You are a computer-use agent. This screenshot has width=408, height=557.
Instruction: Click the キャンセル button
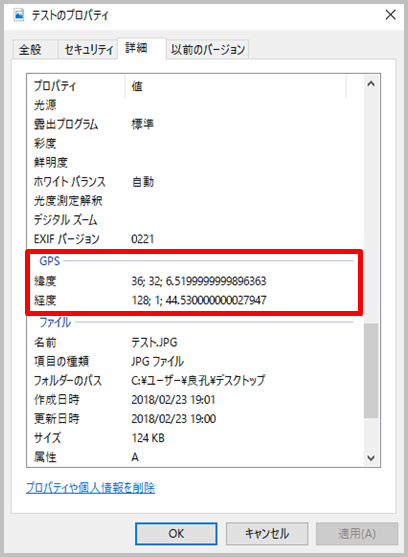click(x=267, y=534)
